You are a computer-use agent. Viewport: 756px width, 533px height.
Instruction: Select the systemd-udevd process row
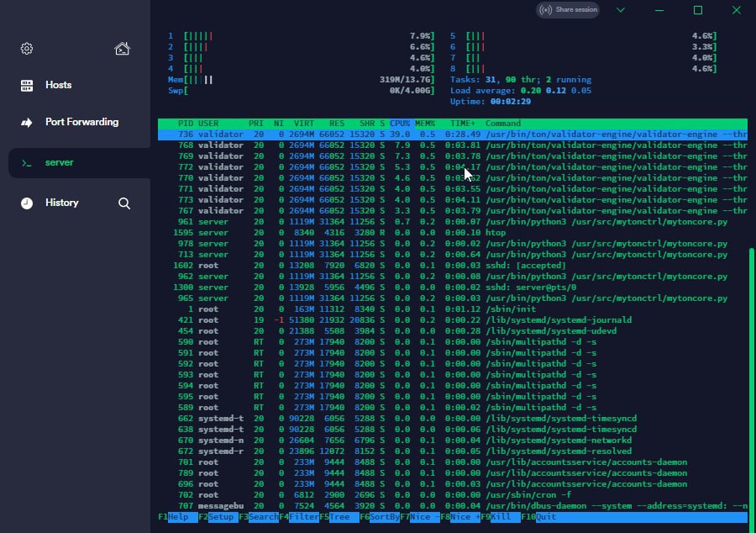coord(453,331)
